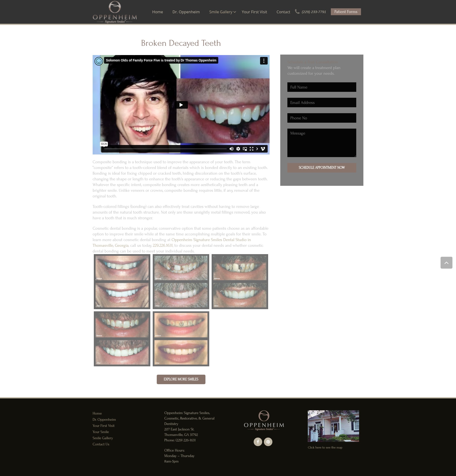
Task: Focus the Email Address field
Action: click(x=322, y=103)
